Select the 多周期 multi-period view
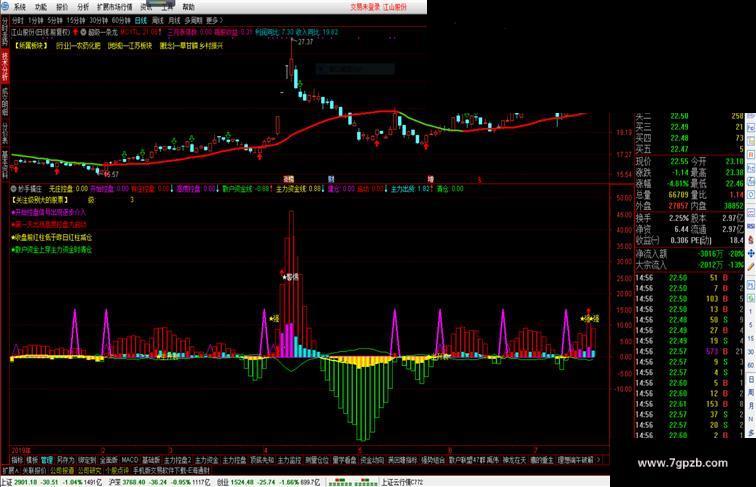 pyautogui.click(x=193, y=20)
